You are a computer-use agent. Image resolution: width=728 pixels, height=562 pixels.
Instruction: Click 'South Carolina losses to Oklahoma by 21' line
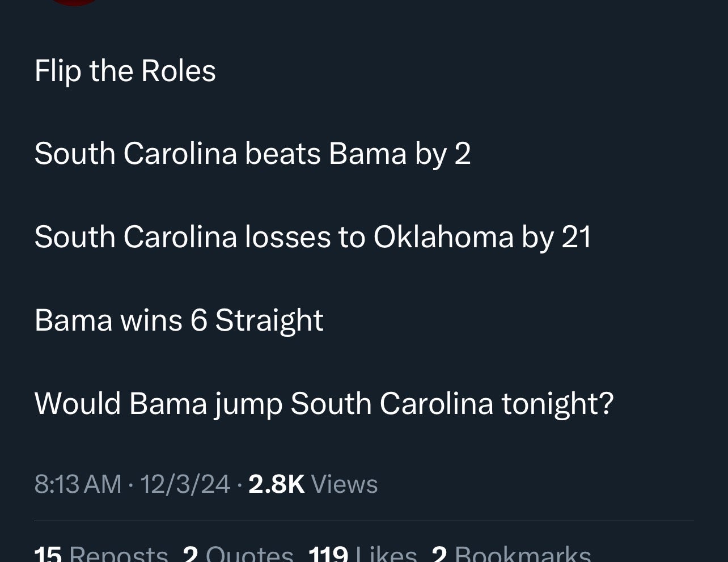point(312,236)
